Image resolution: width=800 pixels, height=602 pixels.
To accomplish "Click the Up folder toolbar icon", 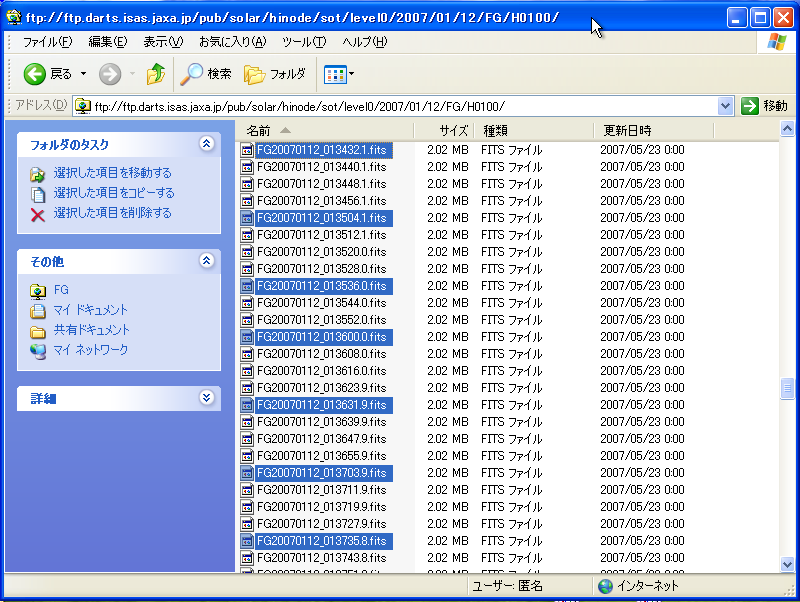I will click(x=155, y=74).
